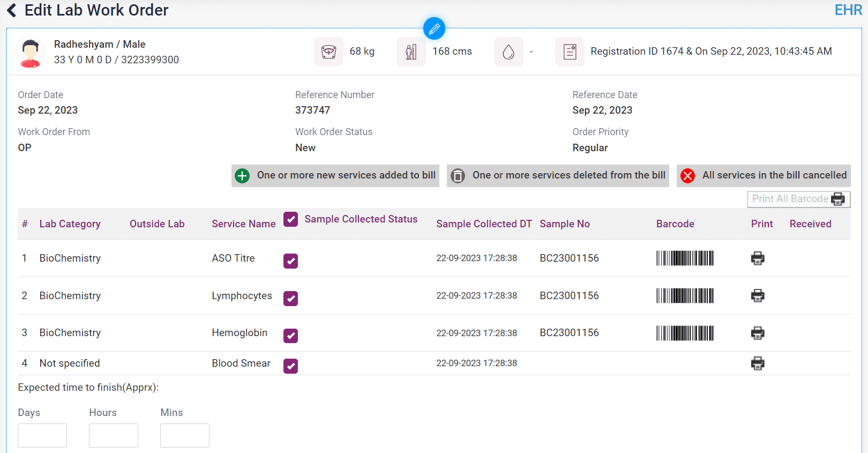This screenshot has height=453, width=868.
Task: Click the Days input field
Action: [x=42, y=435]
